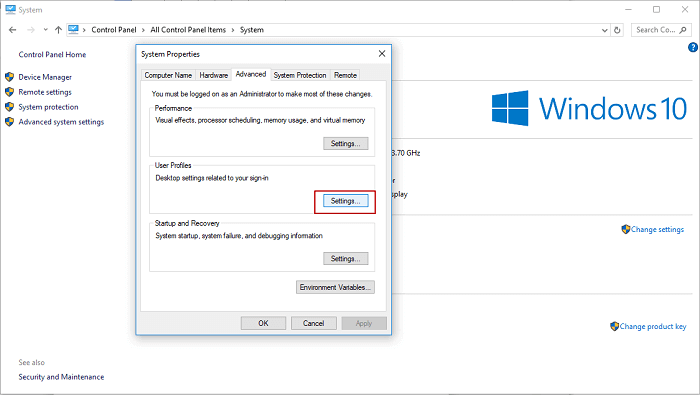Viewport: 700px width, 395px height.
Task: Open Security and Maintenance link
Action: (61, 377)
